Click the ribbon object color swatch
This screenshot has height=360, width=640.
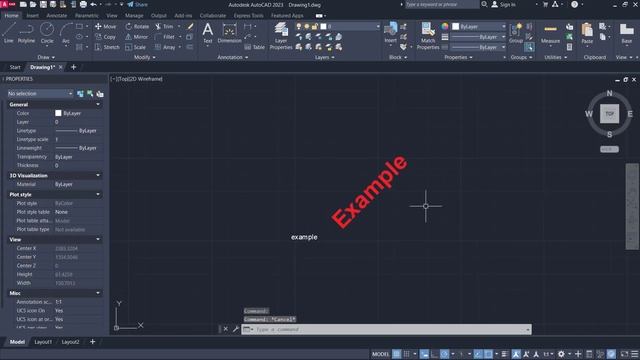pyautogui.click(x=456, y=27)
